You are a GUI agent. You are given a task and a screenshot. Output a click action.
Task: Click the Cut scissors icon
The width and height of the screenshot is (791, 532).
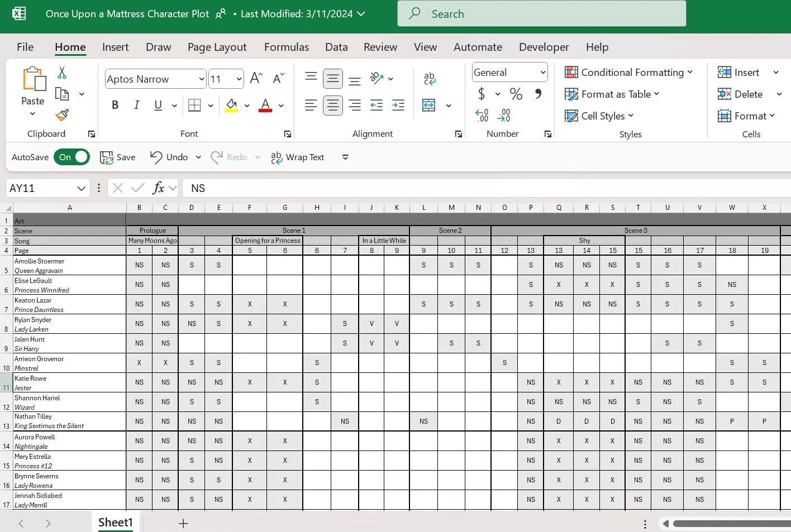click(62, 73)
